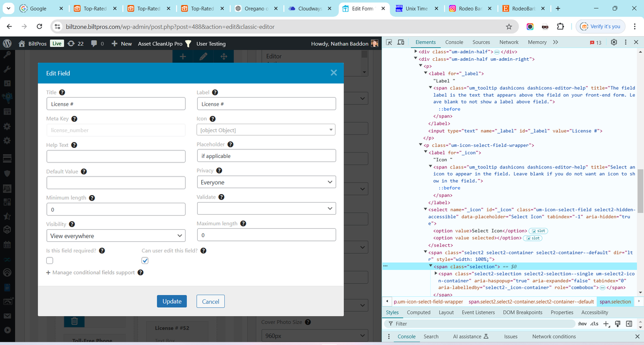The width and height of the screenshot is (644, 345).
Task: Click help icon next to conditional fields support
Action: click(x=140, y=273)
